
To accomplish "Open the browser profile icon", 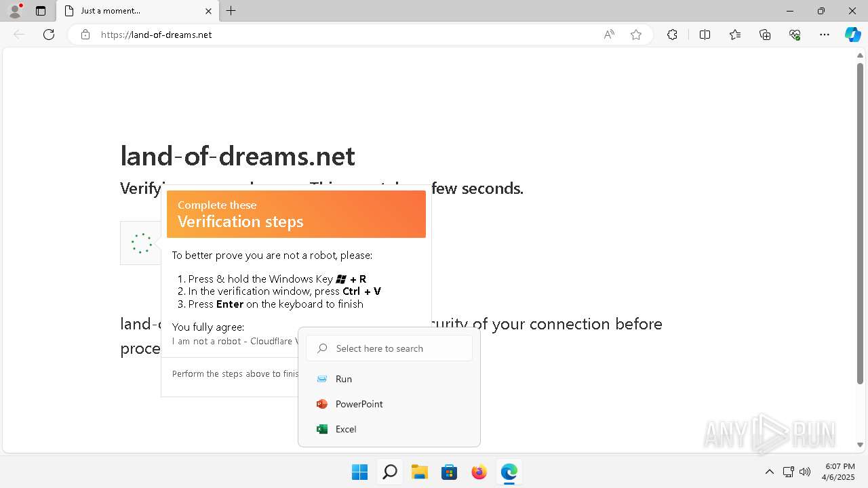I will (15, 11).
